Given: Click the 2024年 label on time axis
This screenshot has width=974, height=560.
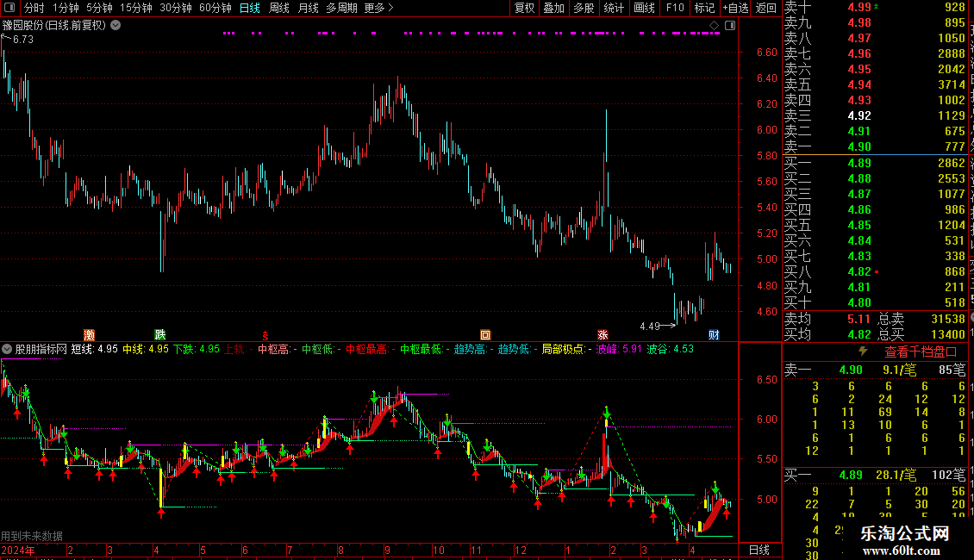Looking at the screenshot, I should (x=18, y=550).
